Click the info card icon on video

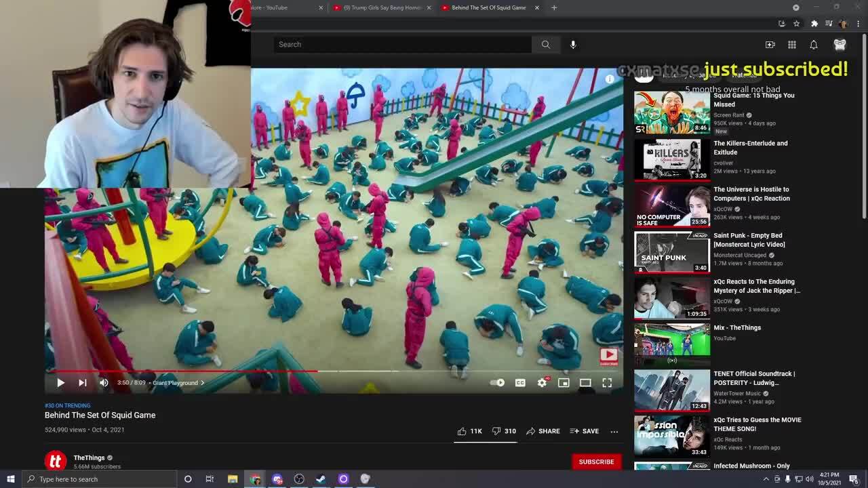tap(610, 79)
